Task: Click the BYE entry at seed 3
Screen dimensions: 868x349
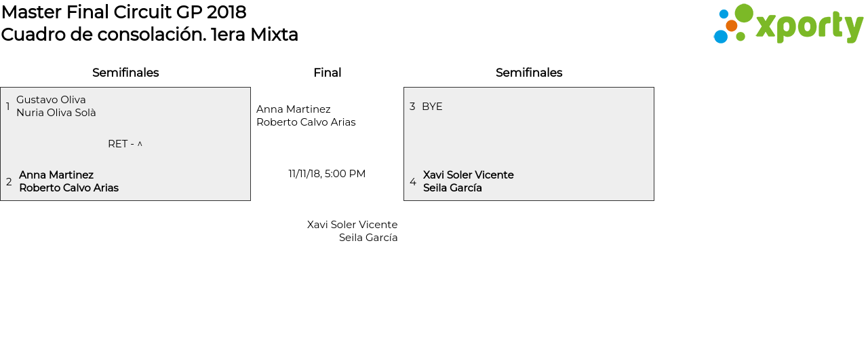Action: (432, 107)
